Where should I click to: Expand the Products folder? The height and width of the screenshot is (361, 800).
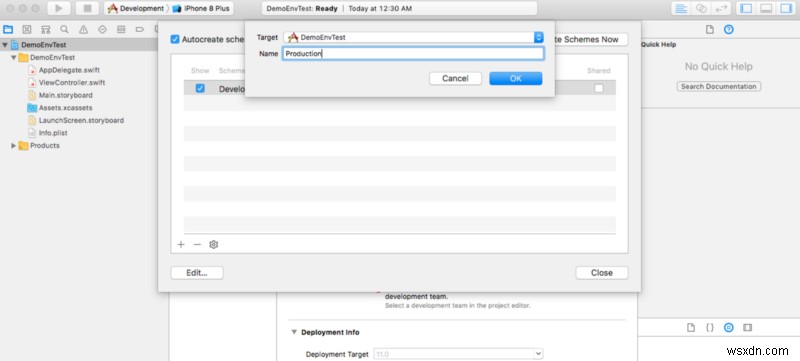pos(14,146)
